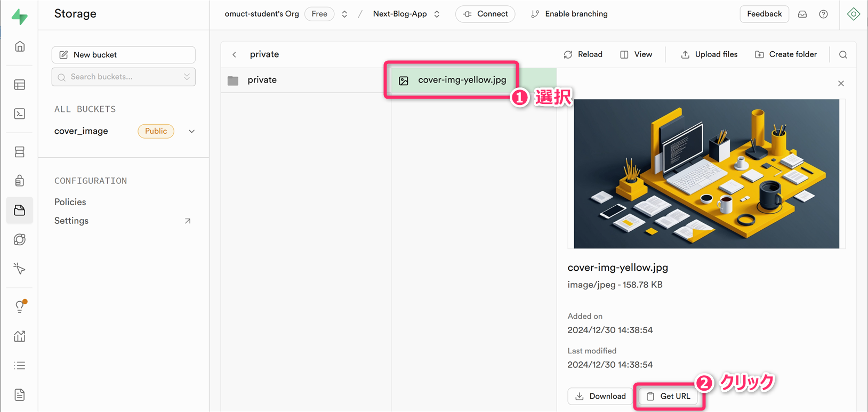Open the inbox notifications icon

[x=802, y=14]
